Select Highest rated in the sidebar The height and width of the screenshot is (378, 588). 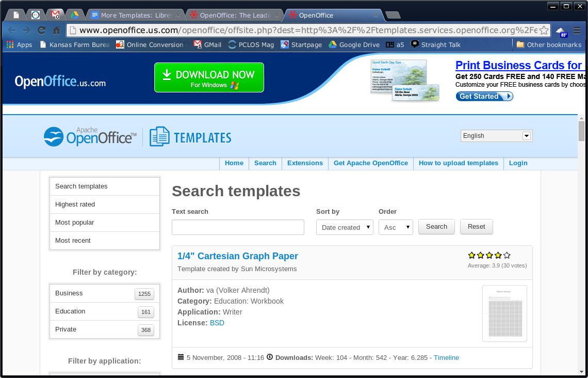[x=105, y=204]
